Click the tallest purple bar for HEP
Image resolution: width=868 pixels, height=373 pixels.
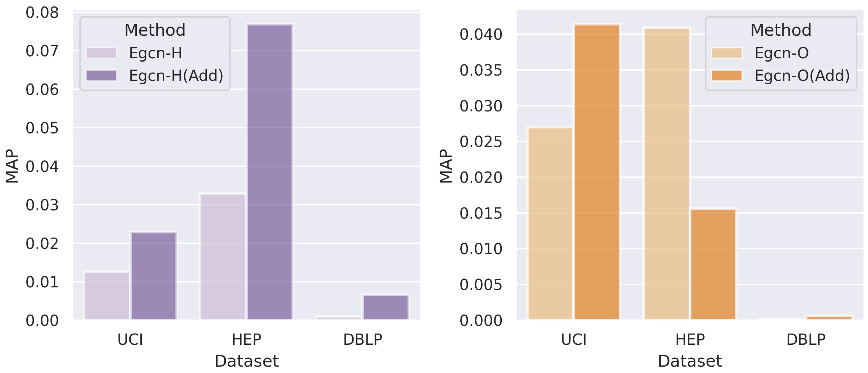269,172
